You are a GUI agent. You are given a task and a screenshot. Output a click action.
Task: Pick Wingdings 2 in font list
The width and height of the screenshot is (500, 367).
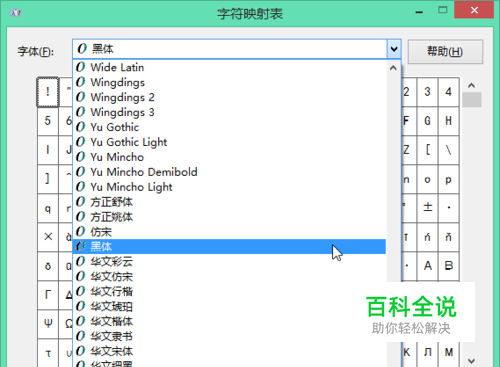point(229,97)
